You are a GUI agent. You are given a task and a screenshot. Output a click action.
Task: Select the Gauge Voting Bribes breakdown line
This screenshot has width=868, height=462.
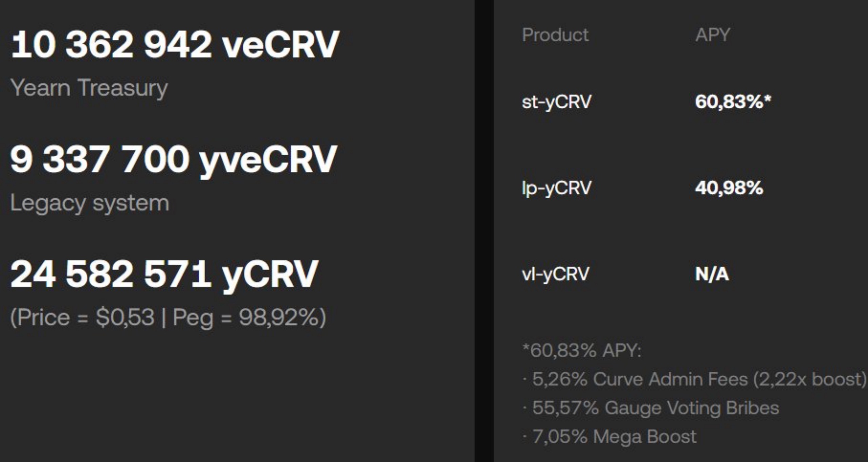[651, 408]
